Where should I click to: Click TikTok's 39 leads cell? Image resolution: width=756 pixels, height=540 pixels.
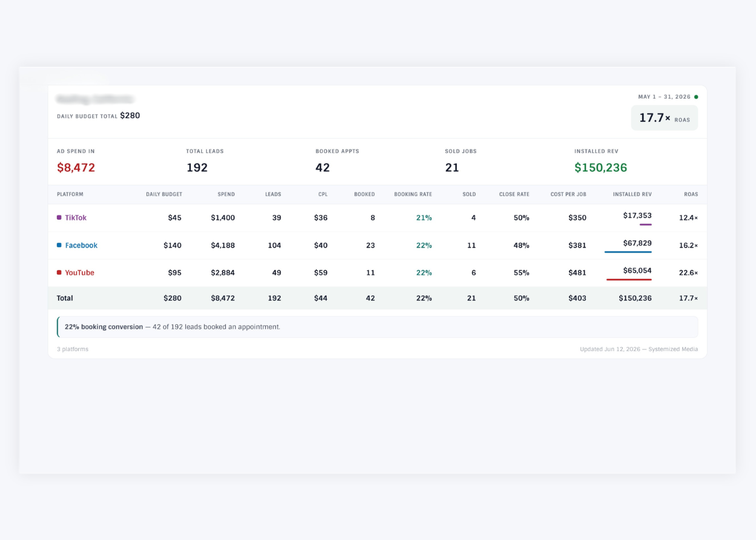click(x=277, y=218)
